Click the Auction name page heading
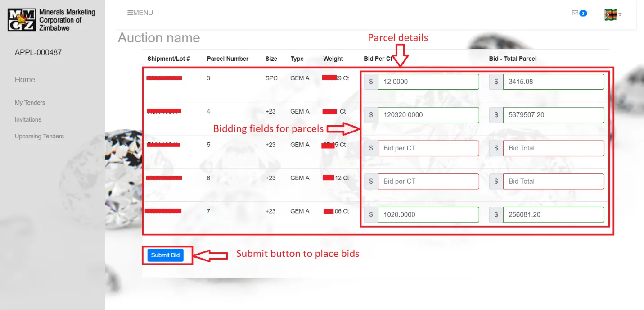Viewport: 644px width, 310px height. click(158, 38)
